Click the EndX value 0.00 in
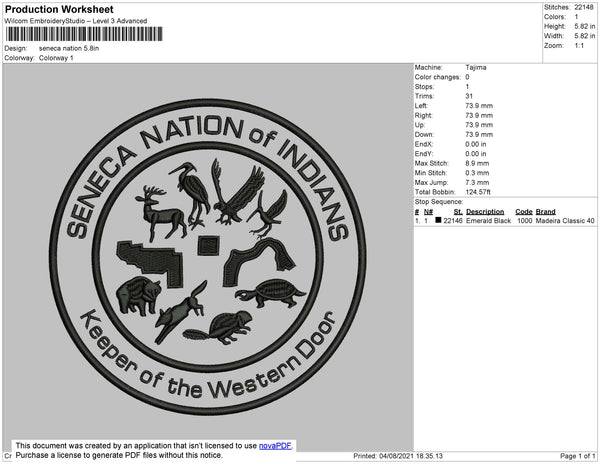The image size is (600, 464). click(x=476, y=144)
